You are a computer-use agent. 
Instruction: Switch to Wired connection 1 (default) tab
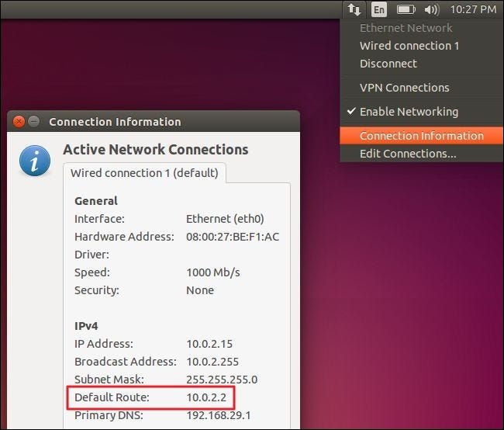tap(144, 172)
